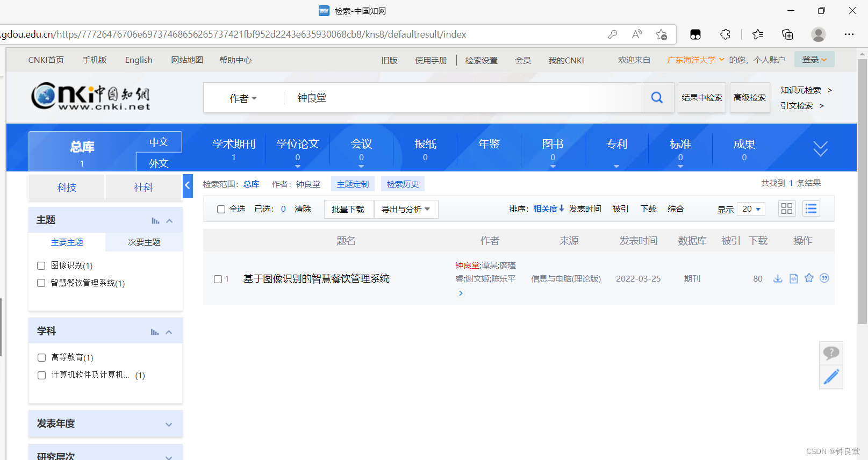Check the 高等教育(1) filter

pyautogui.click(x=41, y=357)
